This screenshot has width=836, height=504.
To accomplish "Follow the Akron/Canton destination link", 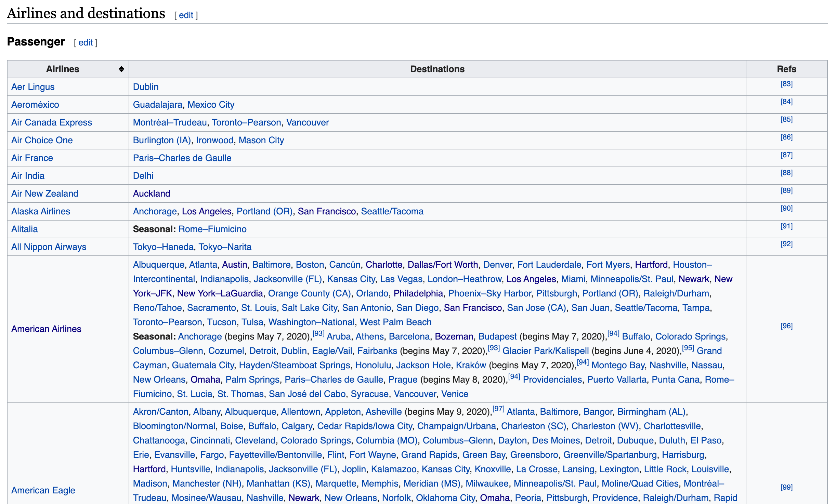I will (x=160, y=412).
